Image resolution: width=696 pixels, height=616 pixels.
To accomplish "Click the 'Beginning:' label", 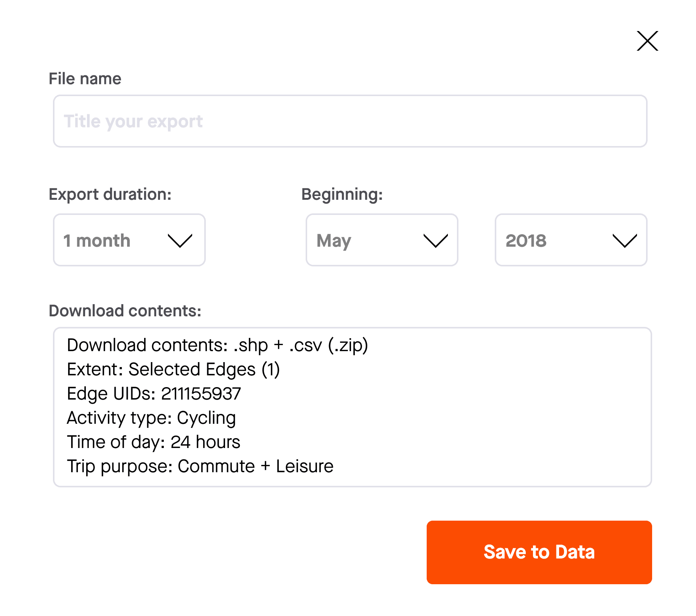I will click(342, 194).
